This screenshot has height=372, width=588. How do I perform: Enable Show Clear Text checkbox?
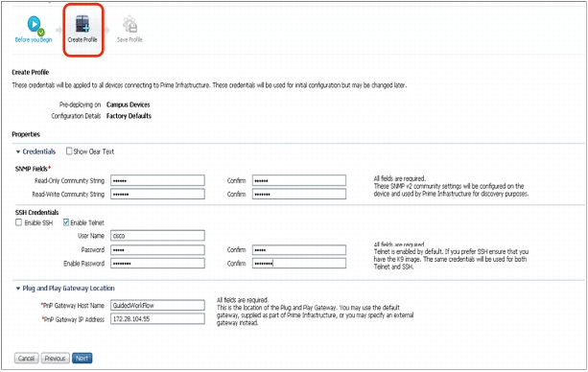(x=69, y=151)
